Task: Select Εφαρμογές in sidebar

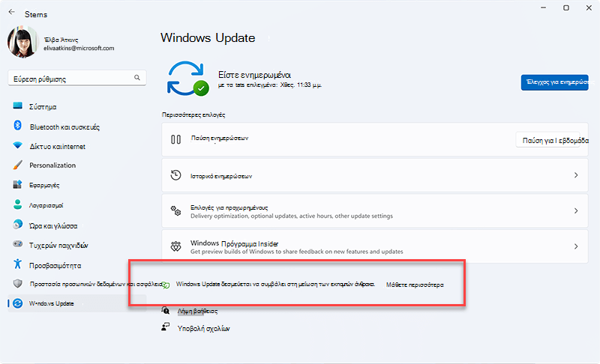Action: click(x=44, y=185)
